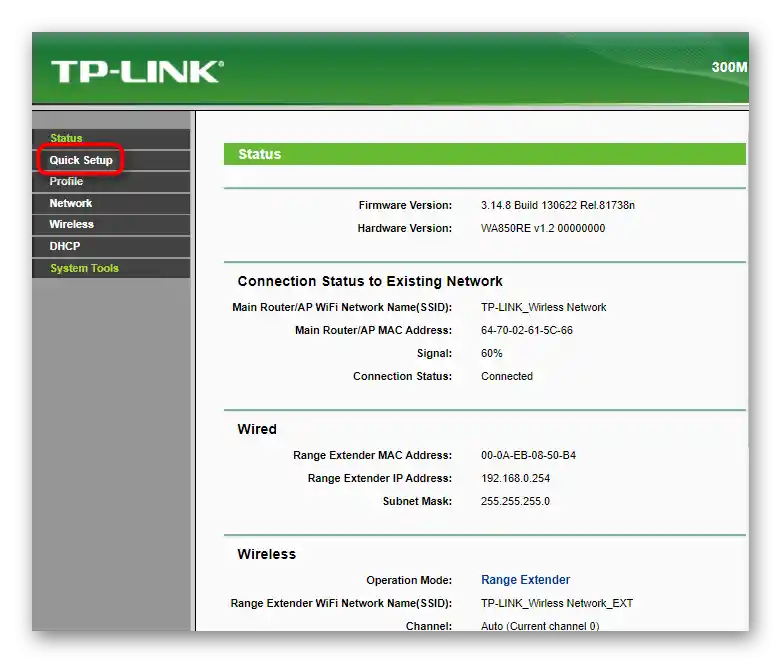Click the Wired section heading
Viewport: 781px width, 663px height.
pos(257,429)
